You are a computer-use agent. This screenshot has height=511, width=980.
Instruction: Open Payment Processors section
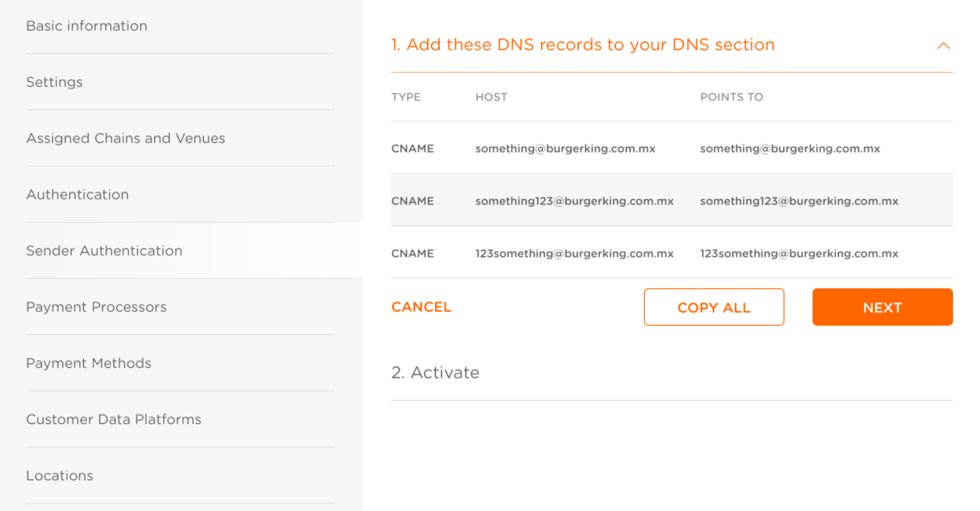pos(97,306)
